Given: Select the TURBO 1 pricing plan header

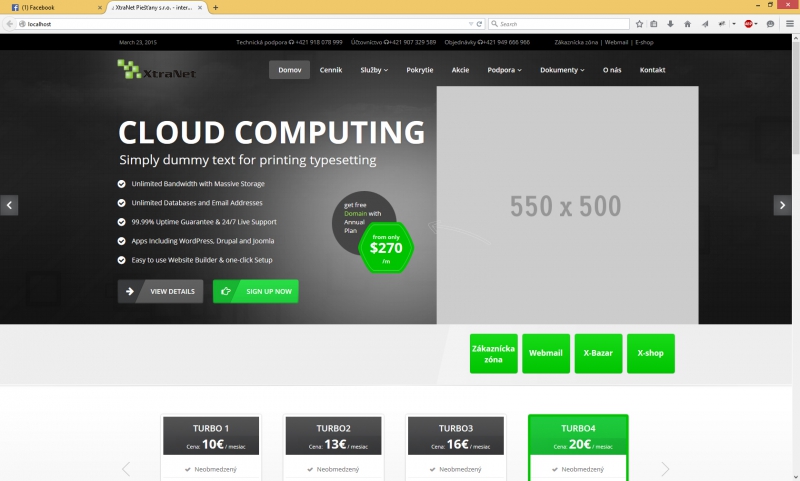Looking at the screenshot, I should pos(211,436).
